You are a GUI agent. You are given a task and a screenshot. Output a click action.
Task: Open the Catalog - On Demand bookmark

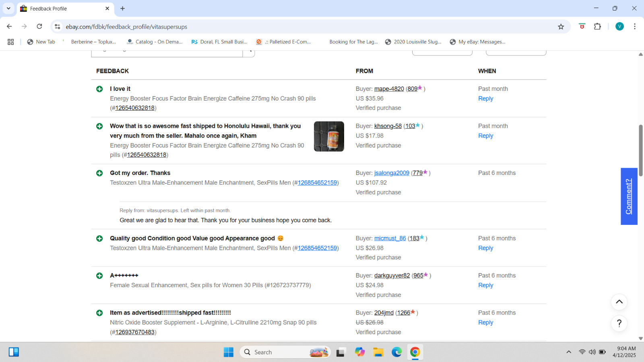click(x=155, y=42)
